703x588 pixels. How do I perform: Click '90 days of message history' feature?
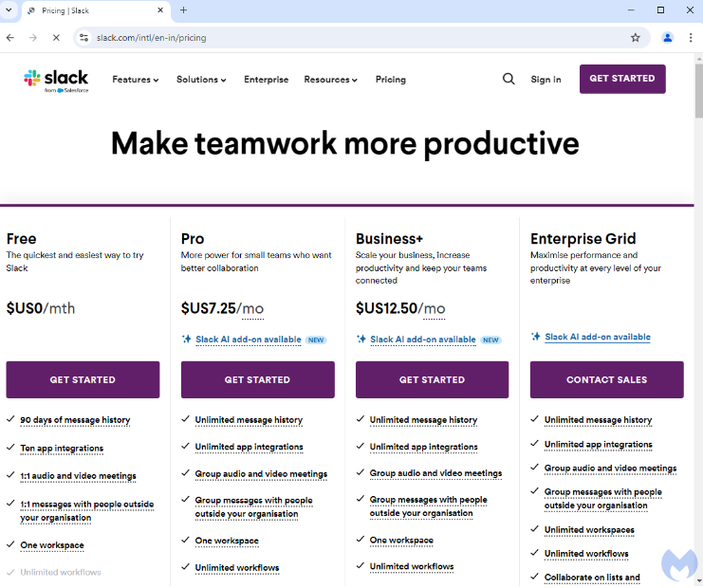(x=75, y=420)
